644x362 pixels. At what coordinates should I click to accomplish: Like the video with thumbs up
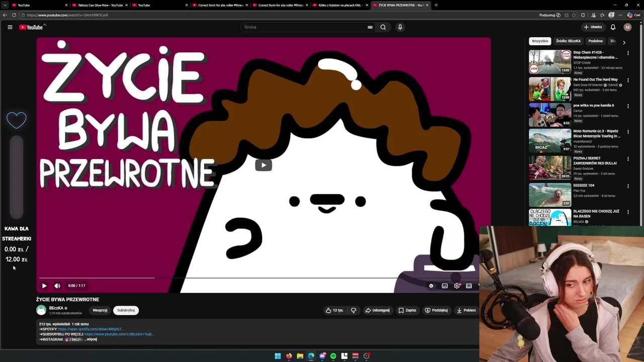tap(334, 310)
